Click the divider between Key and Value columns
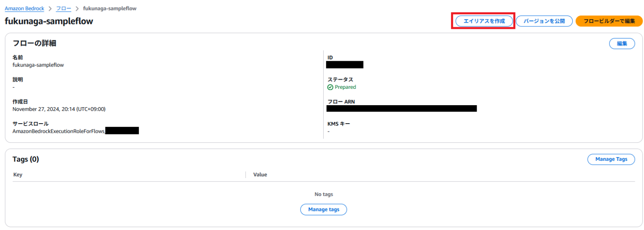The width and height of the screenshot is (644, 230). click(x=246, y=175)
